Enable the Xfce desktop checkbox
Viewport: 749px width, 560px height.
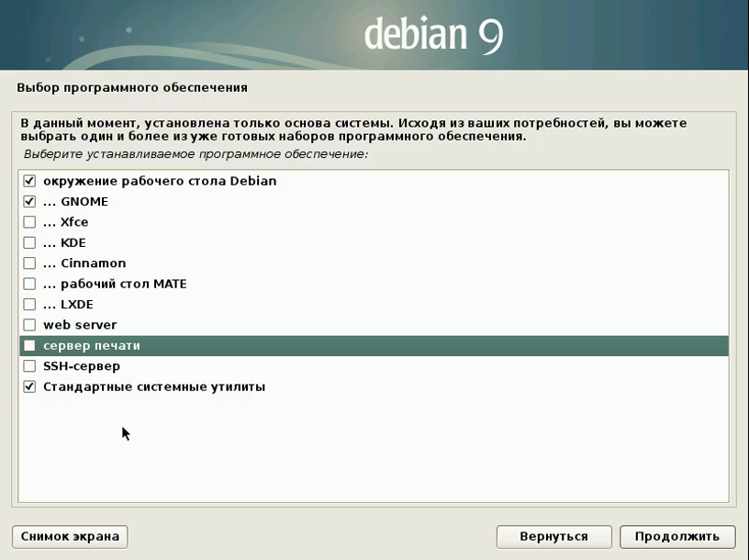[x=29, y=222]
